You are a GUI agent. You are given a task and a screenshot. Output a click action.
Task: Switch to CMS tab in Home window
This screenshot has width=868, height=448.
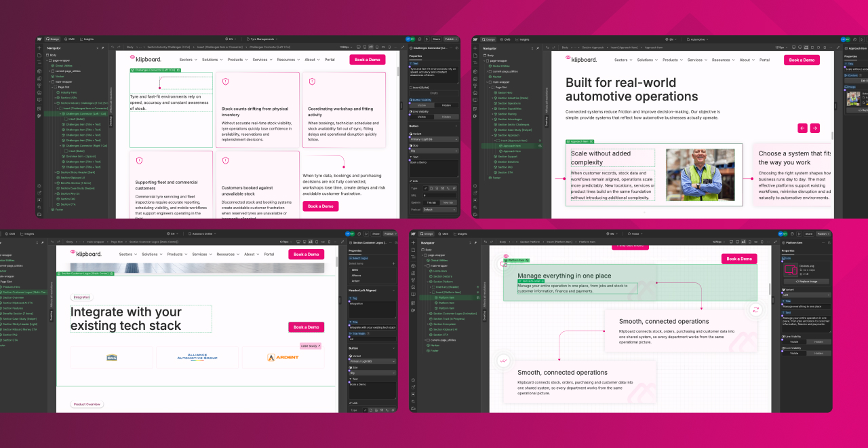click(443, 234)
